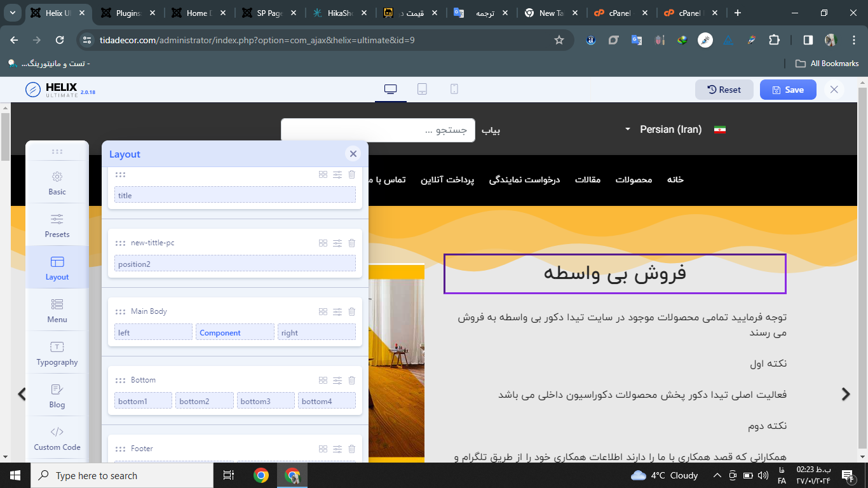Open Chrome tab search dropdown

(x=13, y=13)
